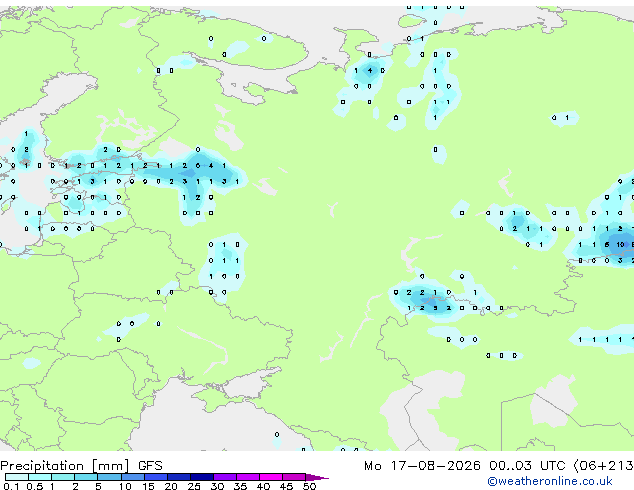634x490 pixels.
Task: Click the legend label 0.1
Action: pos(11,486)
